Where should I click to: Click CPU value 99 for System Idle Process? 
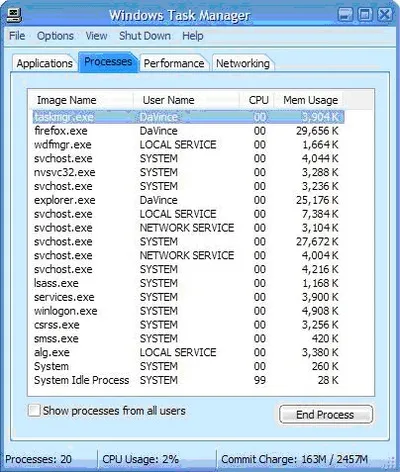tap(260, 380)
